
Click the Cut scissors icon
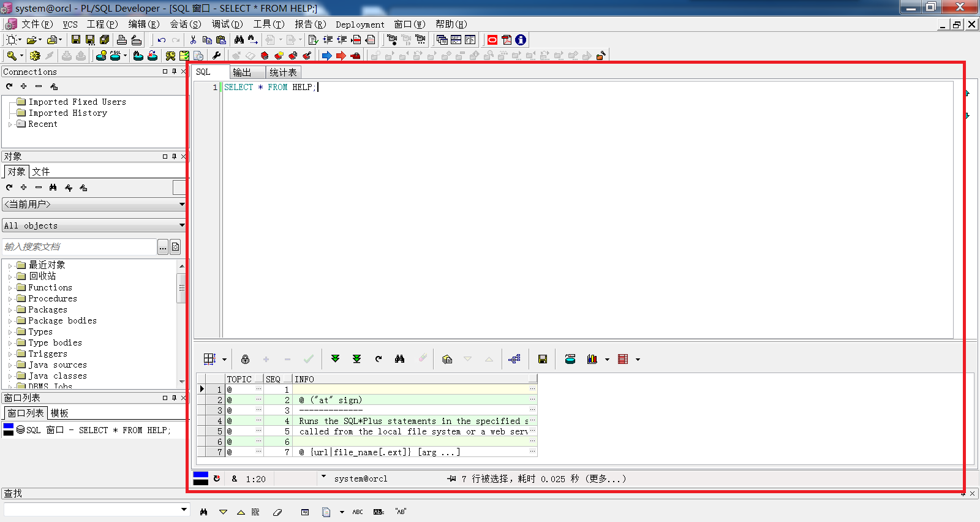tap(193, 40)
